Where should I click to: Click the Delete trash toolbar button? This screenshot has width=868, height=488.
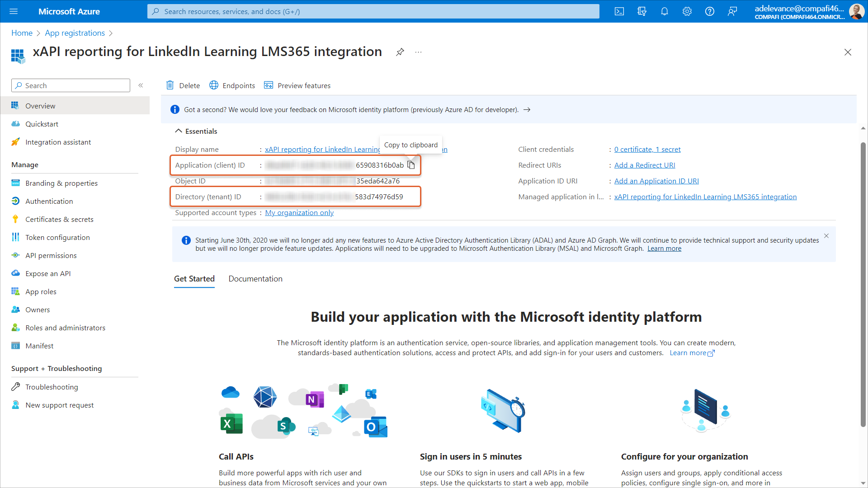click(x=183, y=85)
